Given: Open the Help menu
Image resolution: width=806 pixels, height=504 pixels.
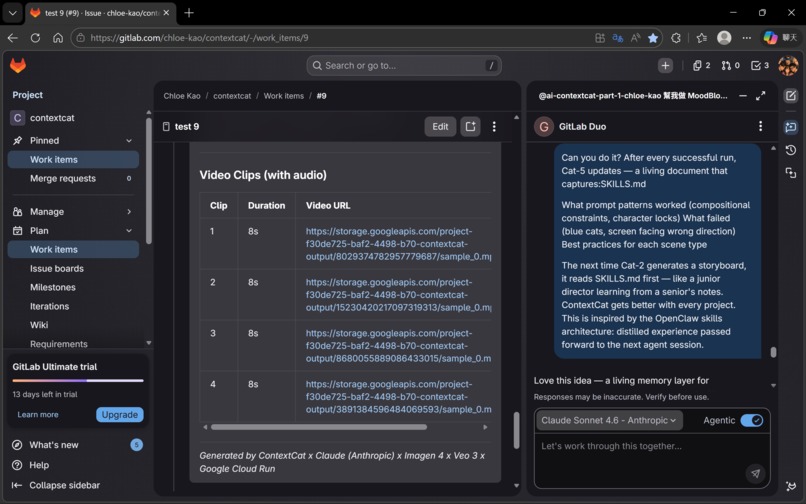Looking at the screenshot, I should coord(39,465).
